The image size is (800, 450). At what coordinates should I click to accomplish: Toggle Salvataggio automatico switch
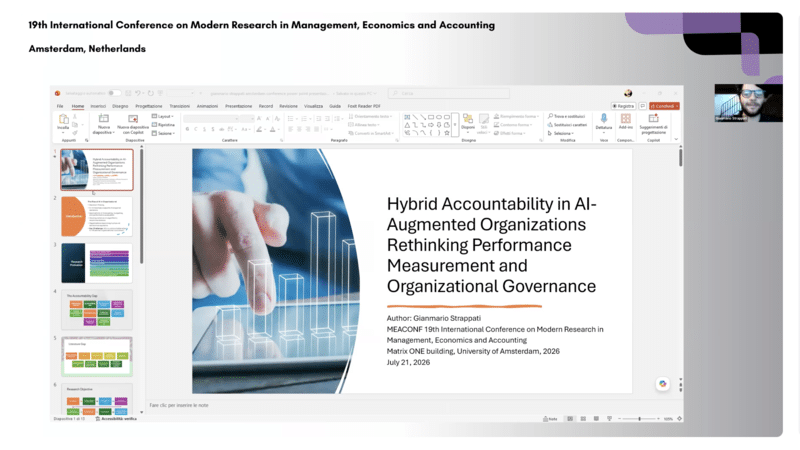pos(114,93)
